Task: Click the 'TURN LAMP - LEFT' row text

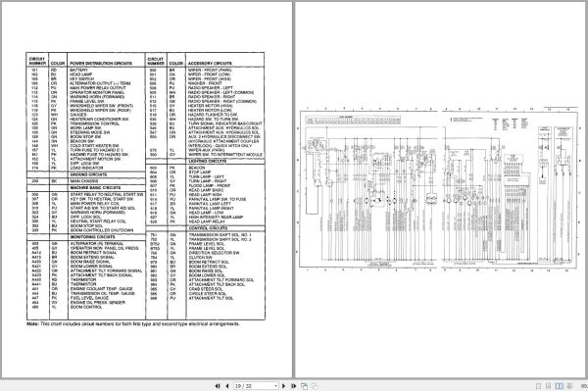Action: pos(206,176)
